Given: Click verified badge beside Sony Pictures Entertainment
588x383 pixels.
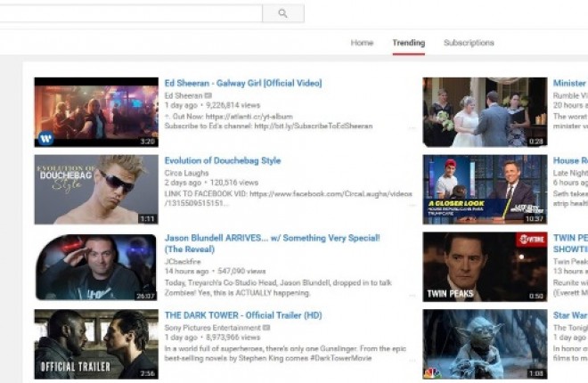Looking at the screenshot, I should click(266, 328).
